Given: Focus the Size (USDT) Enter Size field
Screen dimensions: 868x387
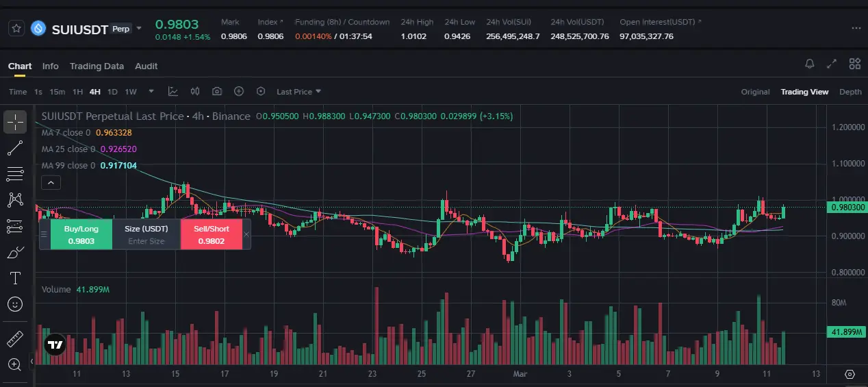Looking at the screenshot, I should pos(146,234).
